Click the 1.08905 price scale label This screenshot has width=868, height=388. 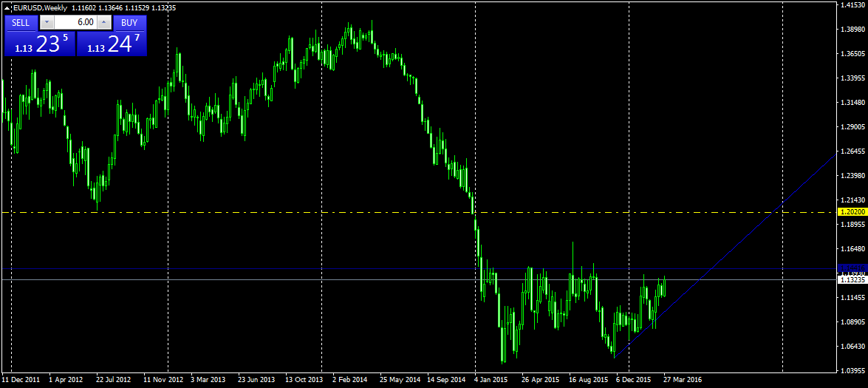(852, 322)
